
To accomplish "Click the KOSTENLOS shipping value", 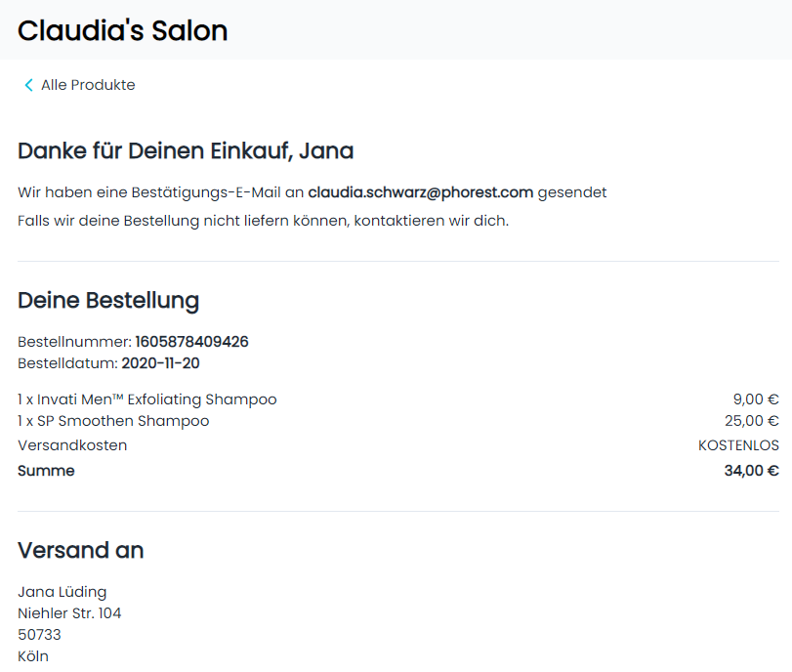I will click(x=738, y=445).
